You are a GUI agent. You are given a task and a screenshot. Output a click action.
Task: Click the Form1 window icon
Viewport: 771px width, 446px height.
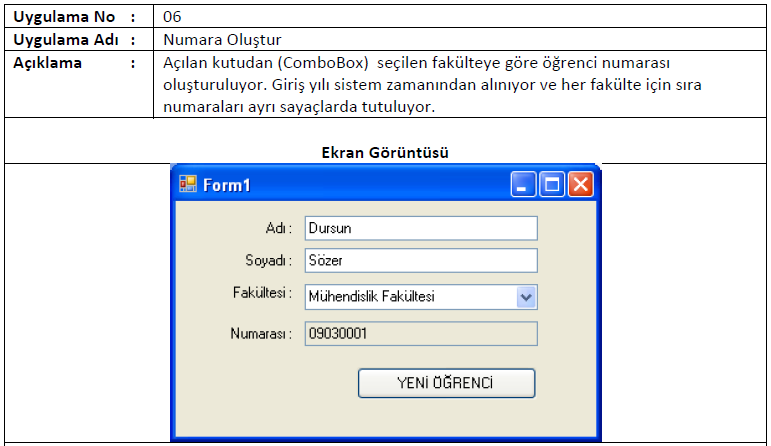[x=187, y=185]
